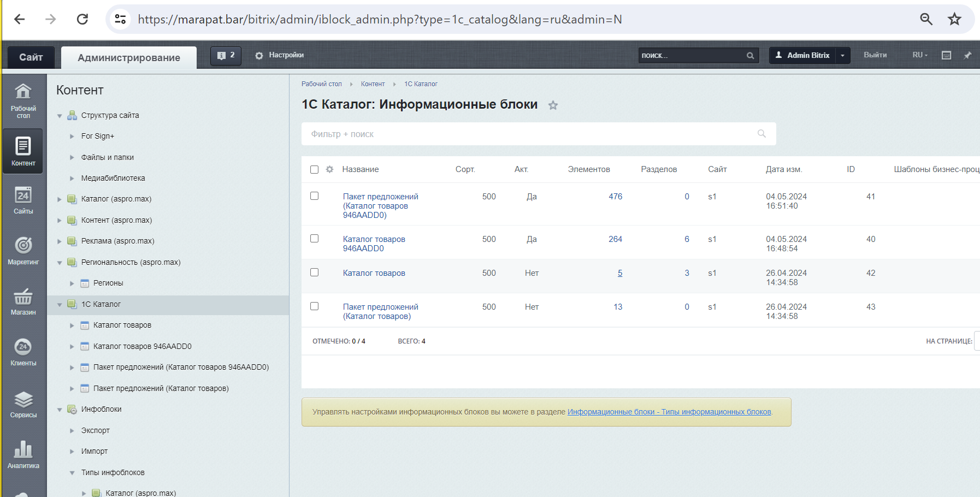Viewport: 980px width, 497px height.
Task: Open the Клиенты sidebar section
Action: [x=23, y=352]
